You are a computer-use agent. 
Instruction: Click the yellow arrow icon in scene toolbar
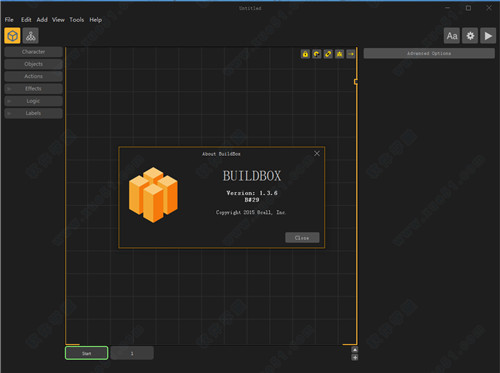[x=351, y=54]
